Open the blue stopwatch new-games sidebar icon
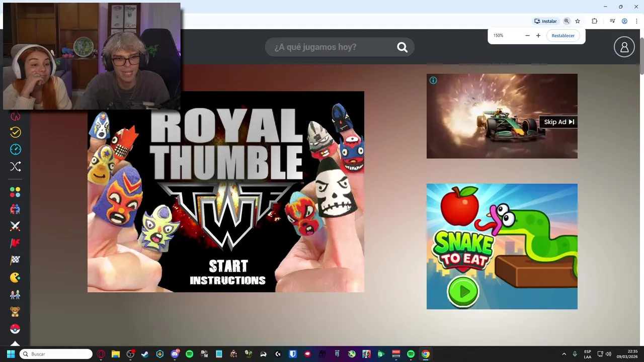Screen dimensions: 644x362 [15, 149]
